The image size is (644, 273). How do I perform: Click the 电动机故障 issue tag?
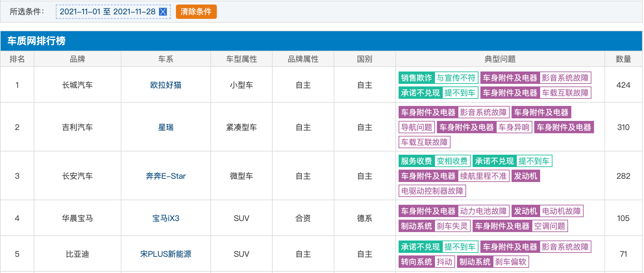coord(562,211)
